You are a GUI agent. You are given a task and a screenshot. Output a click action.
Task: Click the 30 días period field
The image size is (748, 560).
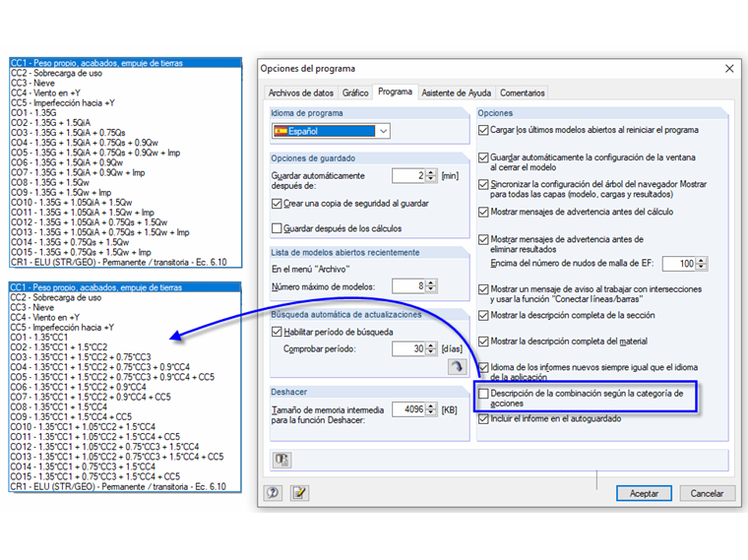point(408,348)
